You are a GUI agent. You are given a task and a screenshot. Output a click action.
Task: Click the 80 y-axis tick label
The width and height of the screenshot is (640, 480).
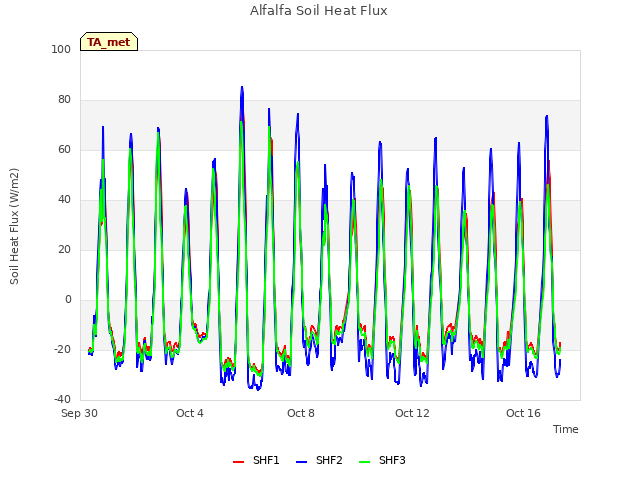[x=64, y=100]
